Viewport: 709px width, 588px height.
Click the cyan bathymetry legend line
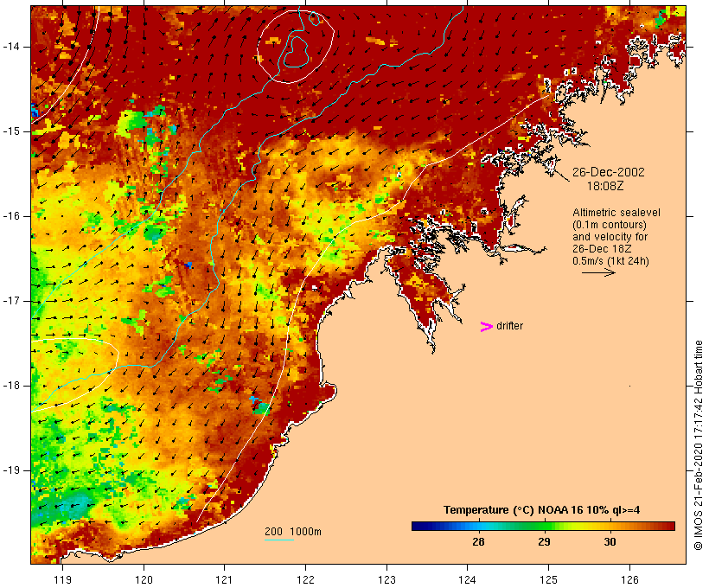[x=279, y=540]
